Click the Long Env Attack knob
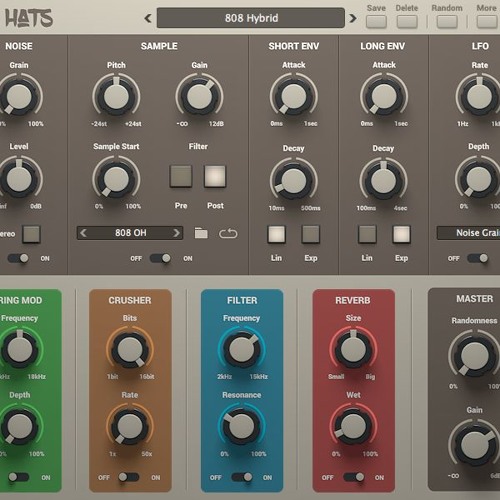 tap(384, 97)
